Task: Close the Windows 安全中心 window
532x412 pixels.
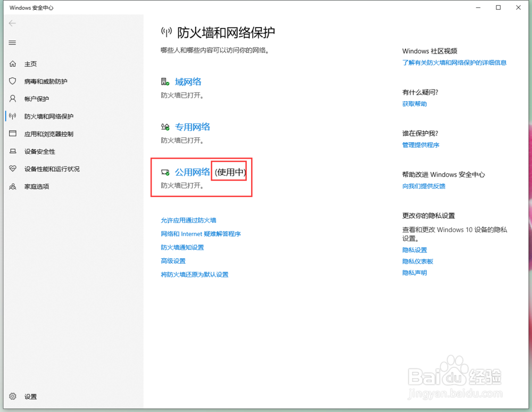Action: coord(518,7)
